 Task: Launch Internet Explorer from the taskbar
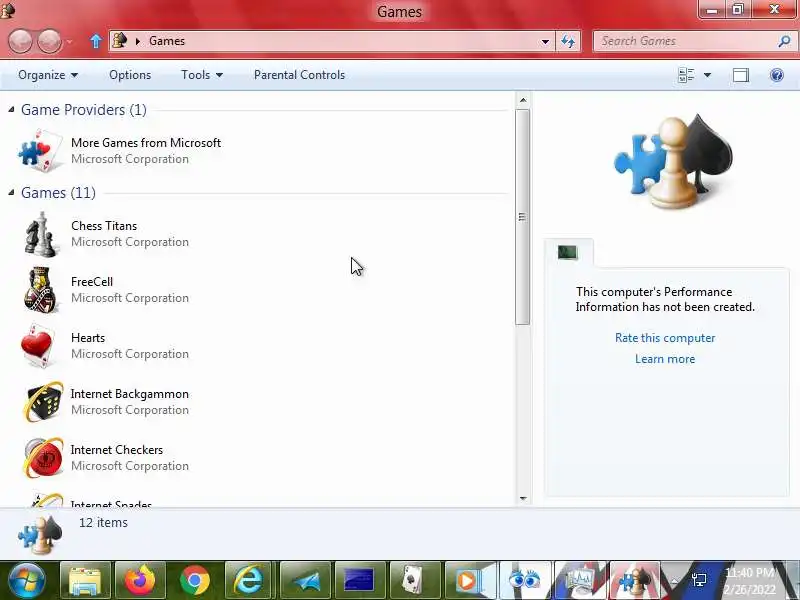click(x=249, y=581)
